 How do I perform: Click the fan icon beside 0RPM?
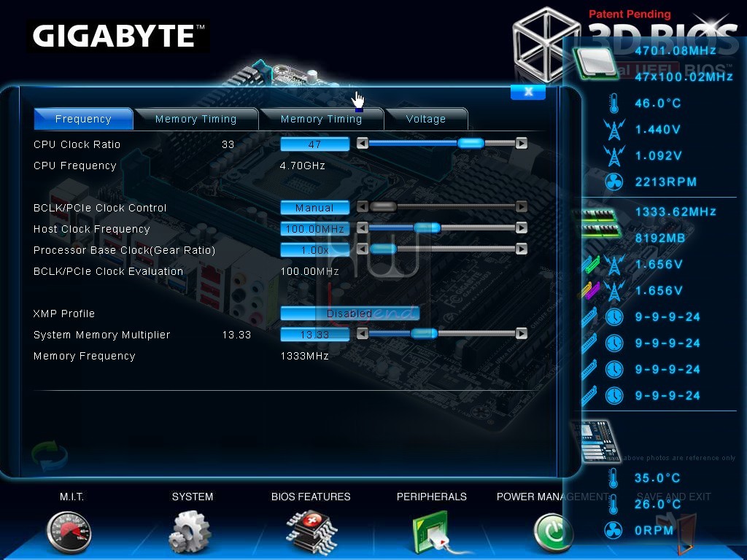point(613,530)
